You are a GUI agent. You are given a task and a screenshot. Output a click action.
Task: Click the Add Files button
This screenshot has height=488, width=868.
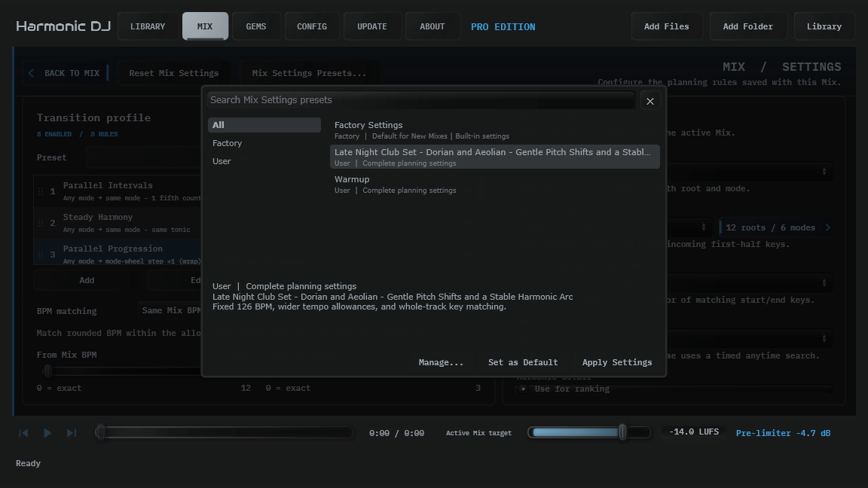[x=667, y=26]
